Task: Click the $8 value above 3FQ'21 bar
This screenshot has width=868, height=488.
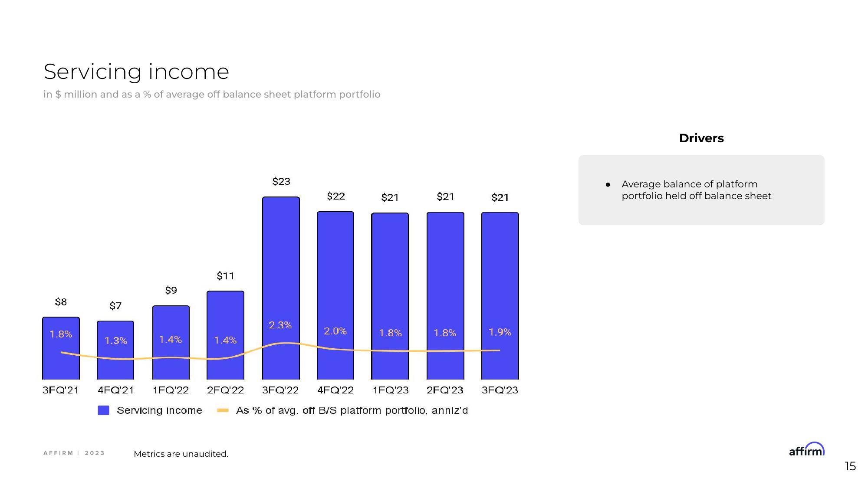Action: click(x=61, y=302)
